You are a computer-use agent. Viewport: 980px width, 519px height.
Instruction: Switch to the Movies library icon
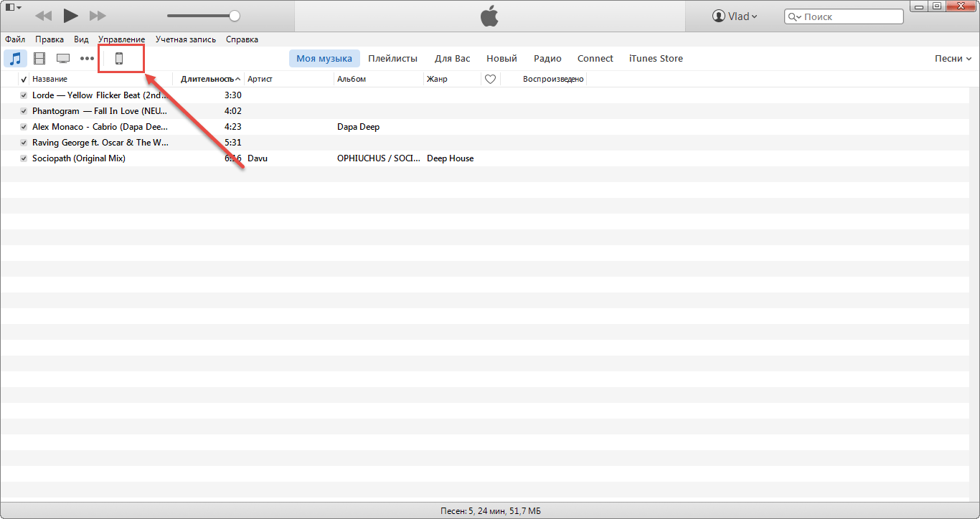(x=39, y=59)
